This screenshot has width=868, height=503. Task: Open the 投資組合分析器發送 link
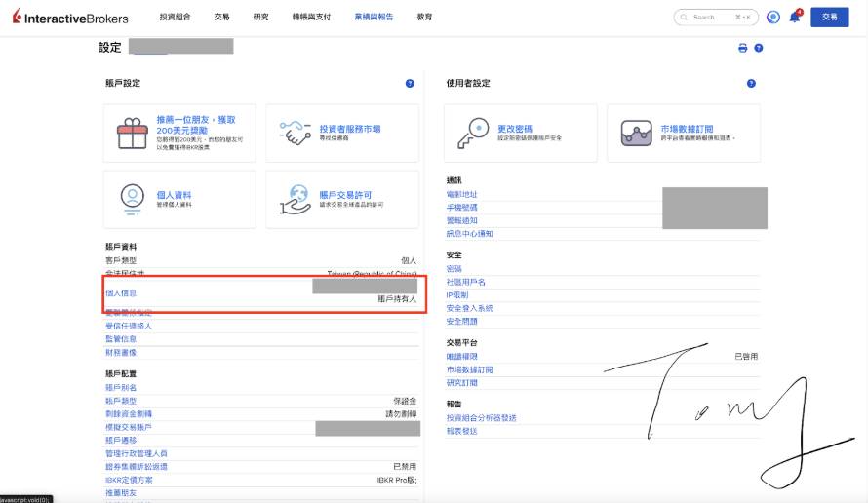tap(481, 418)
